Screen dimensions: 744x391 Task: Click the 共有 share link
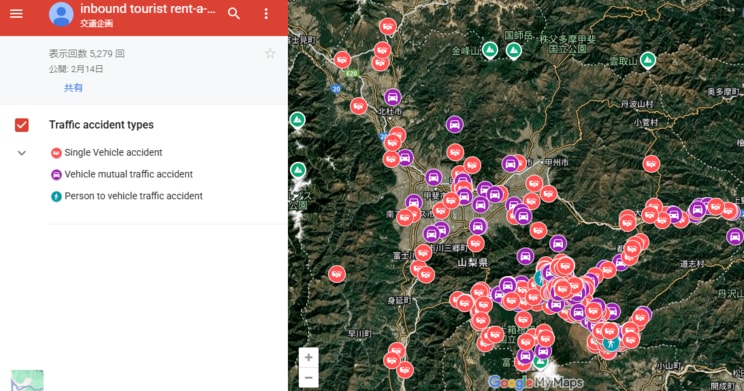click(73, 88)
